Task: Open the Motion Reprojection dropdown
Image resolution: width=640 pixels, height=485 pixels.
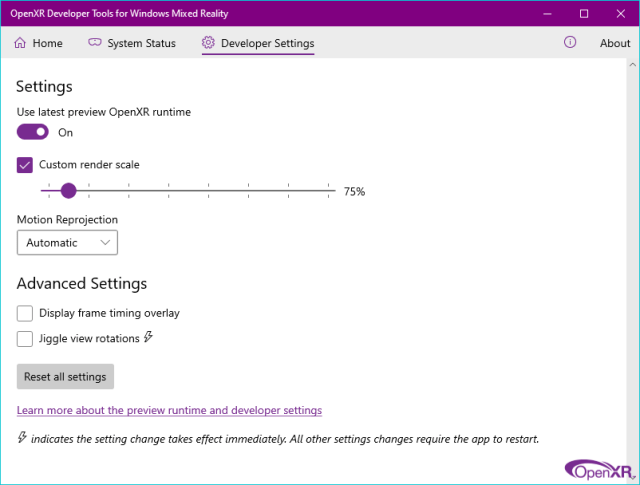Action: tap(67, 242)
